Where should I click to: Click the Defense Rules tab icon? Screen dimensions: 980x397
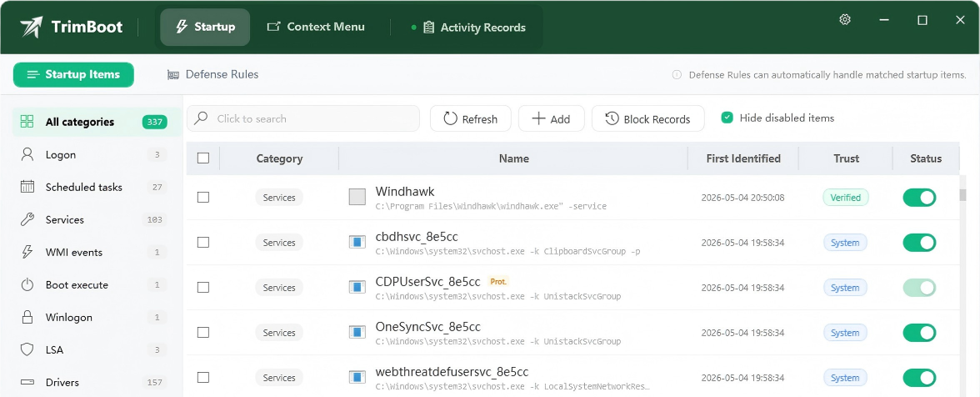click(173, 75)
